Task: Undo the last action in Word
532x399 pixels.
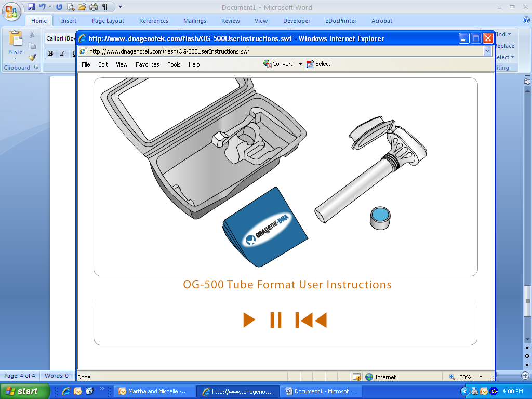Action: [42, 6]
